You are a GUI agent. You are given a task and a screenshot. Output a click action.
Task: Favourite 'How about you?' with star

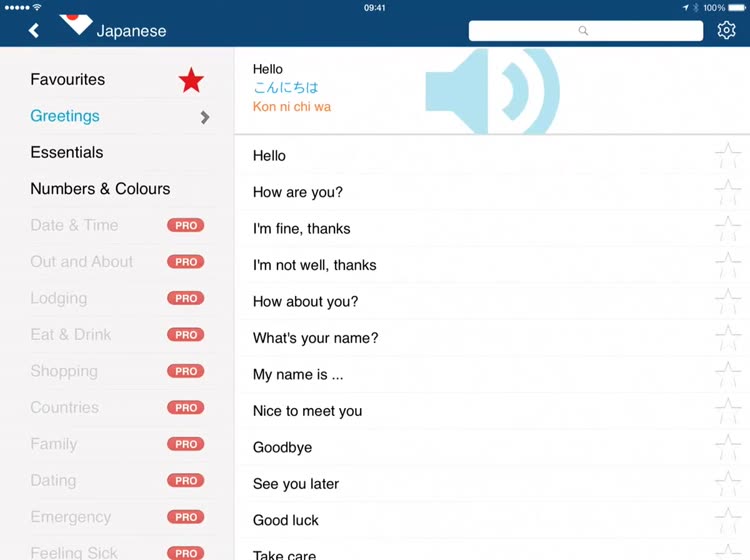click(728, 302)
